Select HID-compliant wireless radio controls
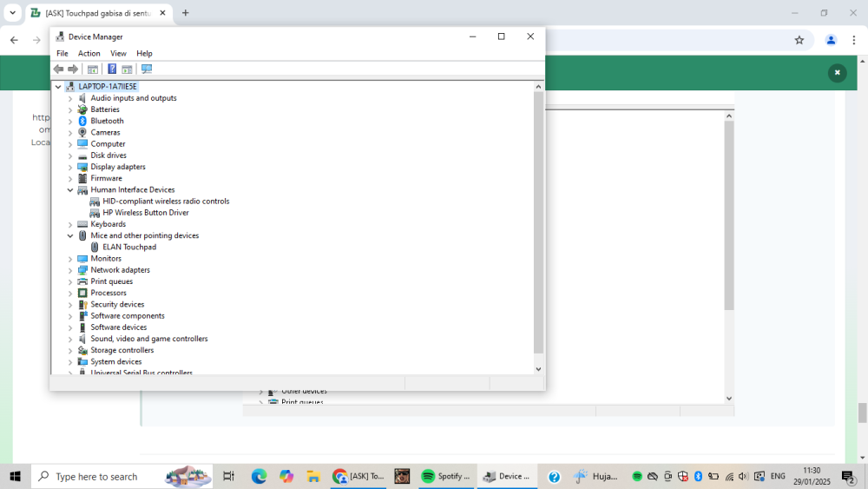Viewport: 868px width, 489px height. (166, 201)
